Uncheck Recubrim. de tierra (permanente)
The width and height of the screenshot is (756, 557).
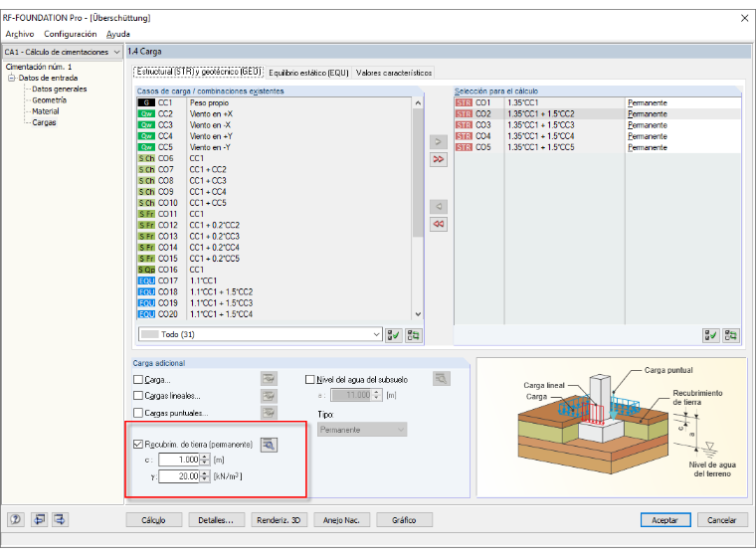(x=138, y=445)
